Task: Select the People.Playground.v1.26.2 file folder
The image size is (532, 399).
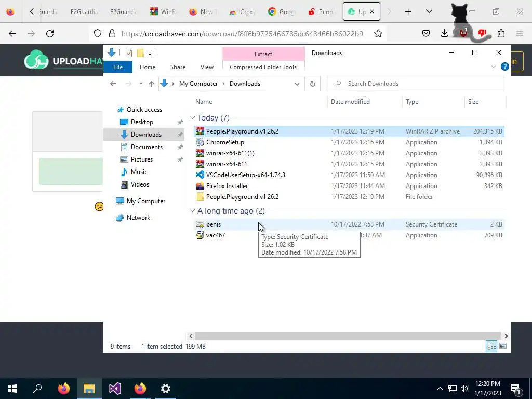Action: coord(349,197)
